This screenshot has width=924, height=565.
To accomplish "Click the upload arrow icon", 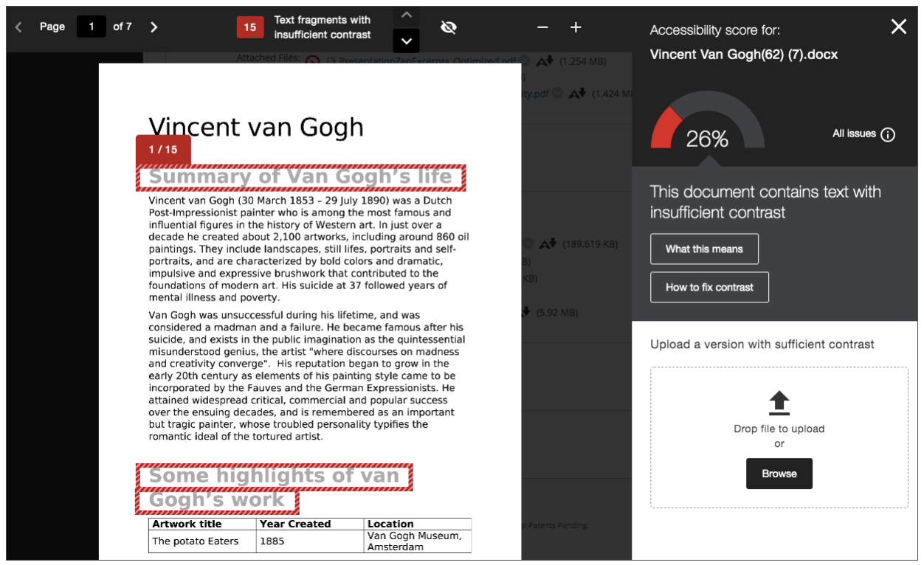I will click(x=779, y=403).
